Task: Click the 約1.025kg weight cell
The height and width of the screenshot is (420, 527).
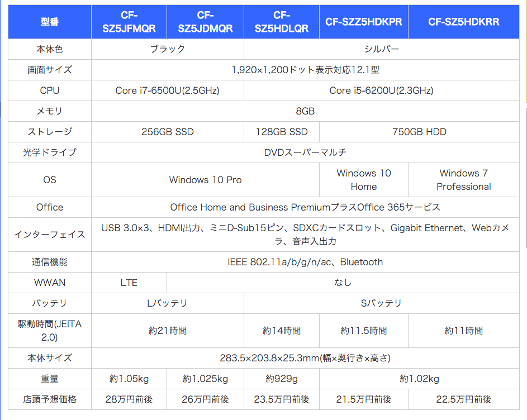Action: 205,379
